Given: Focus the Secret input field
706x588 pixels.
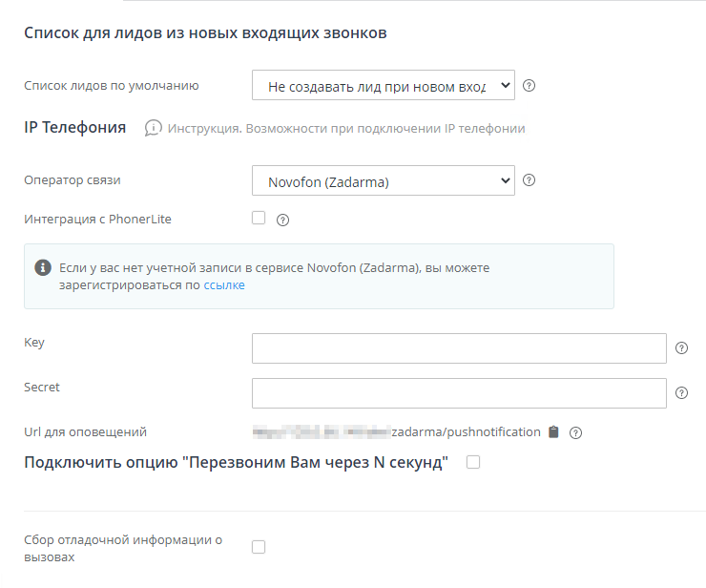Looking at the screenshot, I should (x=459, y=393).
